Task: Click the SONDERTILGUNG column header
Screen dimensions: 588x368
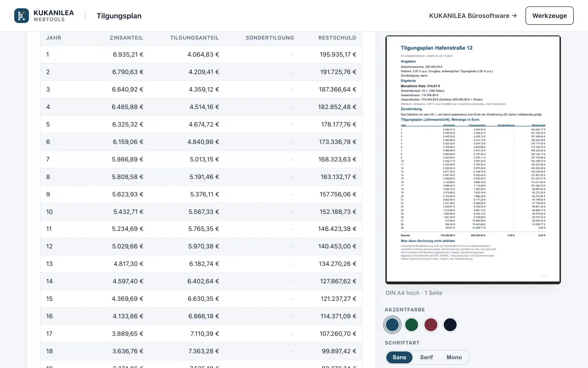Action: point(270,38)
